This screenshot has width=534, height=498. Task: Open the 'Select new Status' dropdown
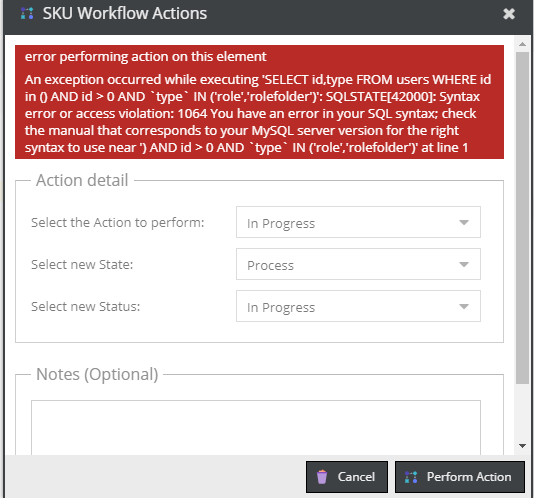[358, 306]
